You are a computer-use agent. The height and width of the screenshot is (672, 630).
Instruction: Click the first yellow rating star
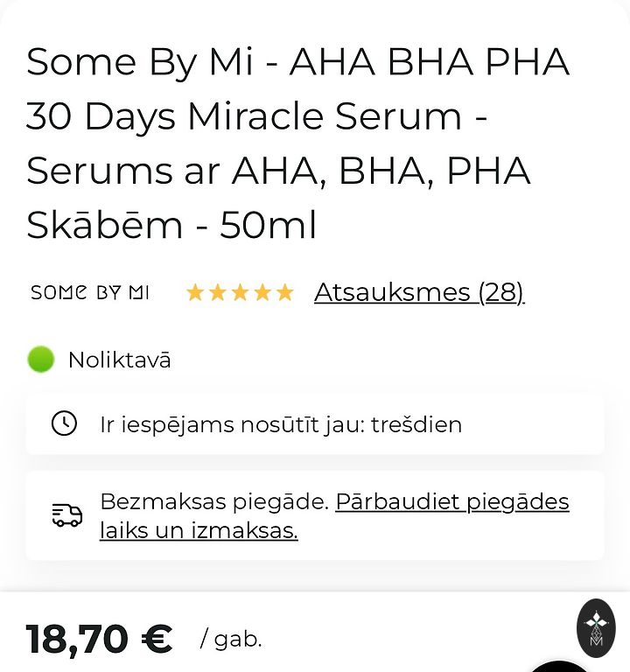click(x=195, y=293)
